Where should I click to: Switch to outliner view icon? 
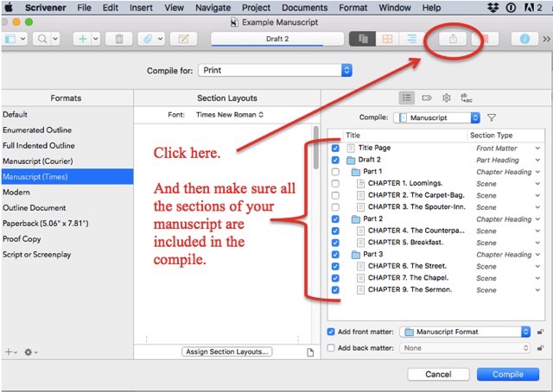pyautogui.click(x=411, y=39)
